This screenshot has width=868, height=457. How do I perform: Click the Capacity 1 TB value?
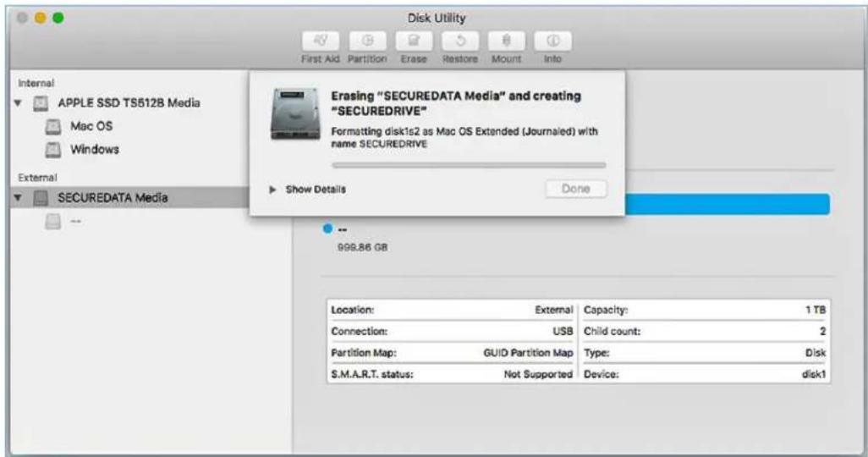tap(816, 311)
